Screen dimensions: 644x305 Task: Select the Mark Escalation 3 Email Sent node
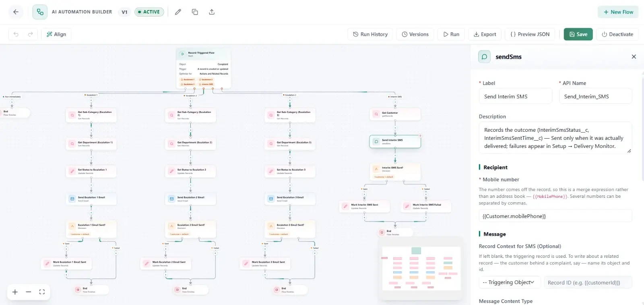(x=265, y=264)
